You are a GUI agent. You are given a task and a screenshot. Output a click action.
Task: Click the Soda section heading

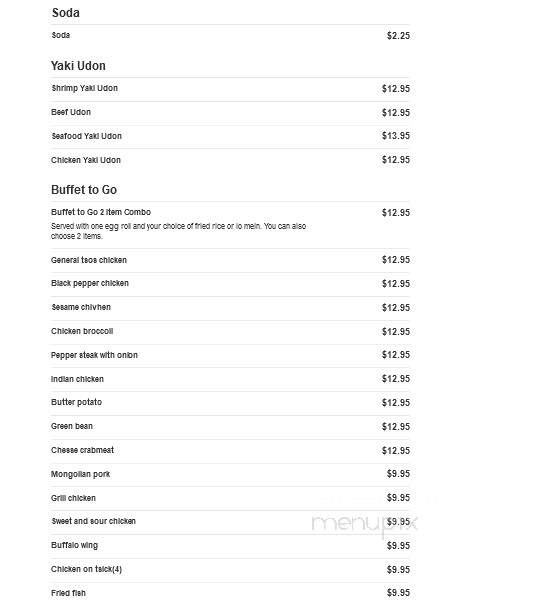pyautogui.click(x=66, y=13)
